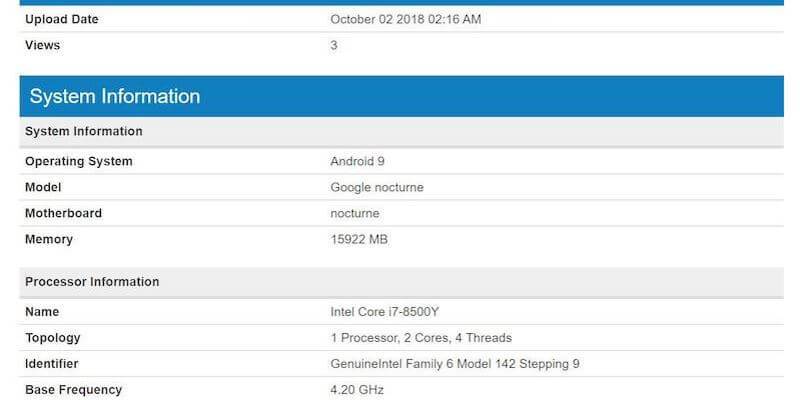Click the nocturne value in the Motherboard row

coord(355,214)
